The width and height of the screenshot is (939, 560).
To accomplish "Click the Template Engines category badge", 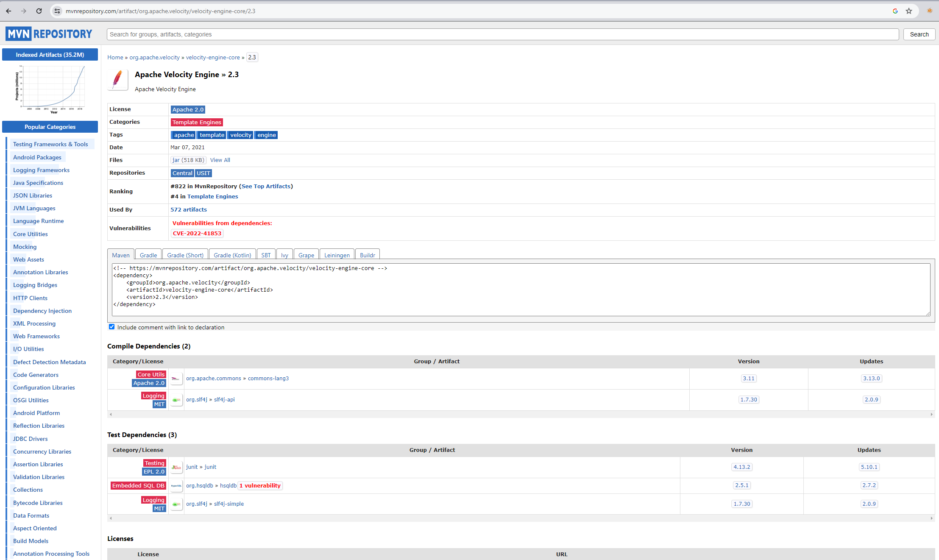I will [x=197, y=122].
